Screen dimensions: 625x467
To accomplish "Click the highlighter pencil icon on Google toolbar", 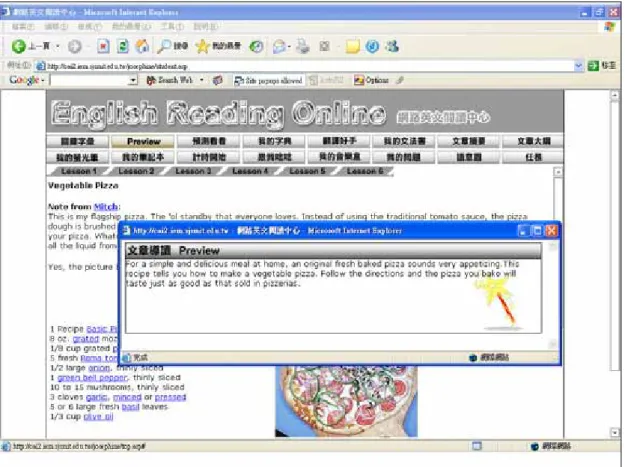I will [400, 80].
